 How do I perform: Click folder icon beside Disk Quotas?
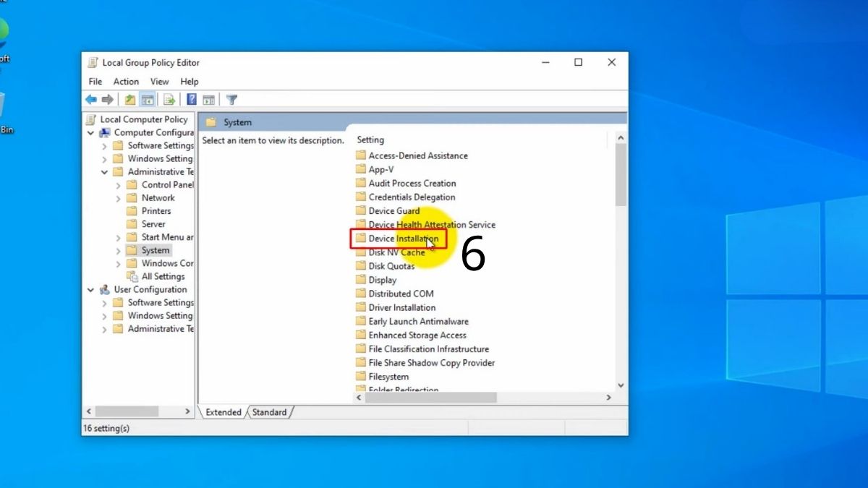point(361,266)
